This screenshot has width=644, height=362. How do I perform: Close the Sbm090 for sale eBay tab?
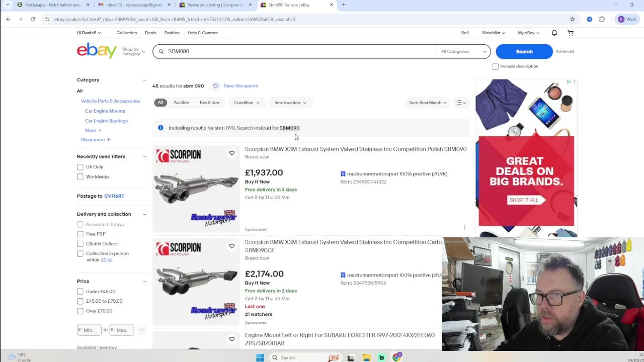coord(331,5)
